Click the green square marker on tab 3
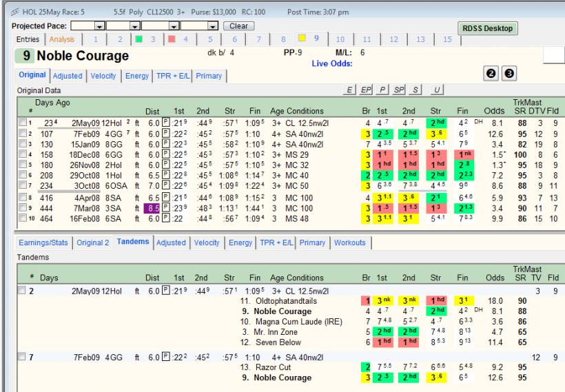 point(138,39)
